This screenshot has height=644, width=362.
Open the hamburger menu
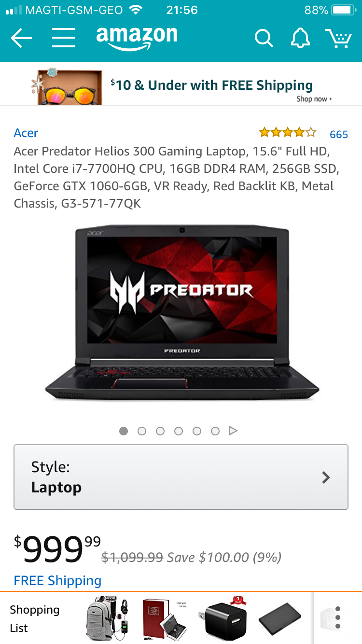coord(64,38)
